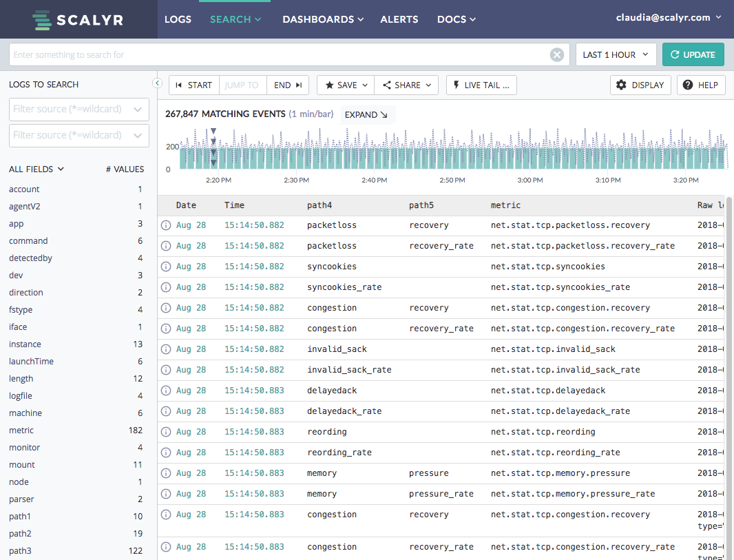The width and height of the screenshot is (734, 560).
Task: Go to the ALERTS tab
Action: [x=399, y=19]
